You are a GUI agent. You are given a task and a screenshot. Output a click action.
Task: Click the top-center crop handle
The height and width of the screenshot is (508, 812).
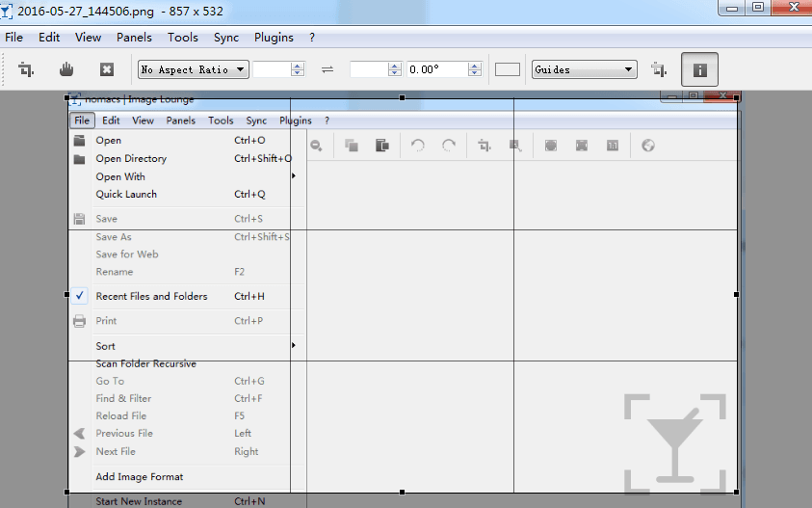click(x=402, y=97)
